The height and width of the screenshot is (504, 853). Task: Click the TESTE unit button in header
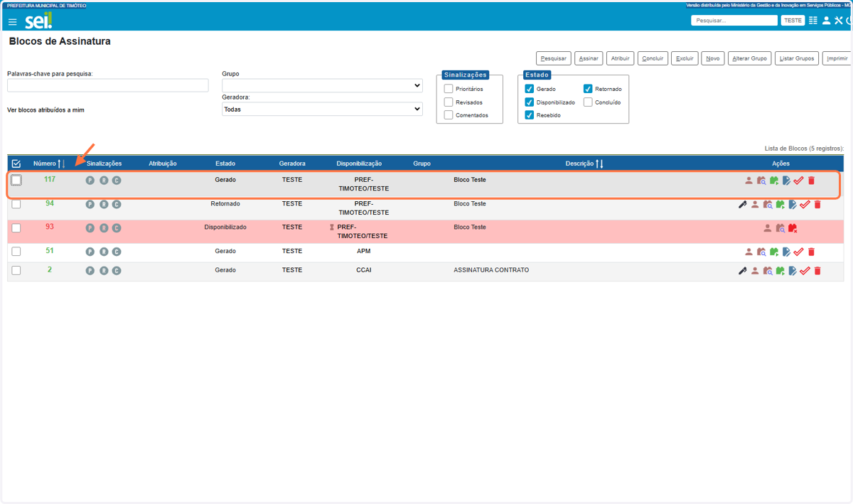coord(793,21)
